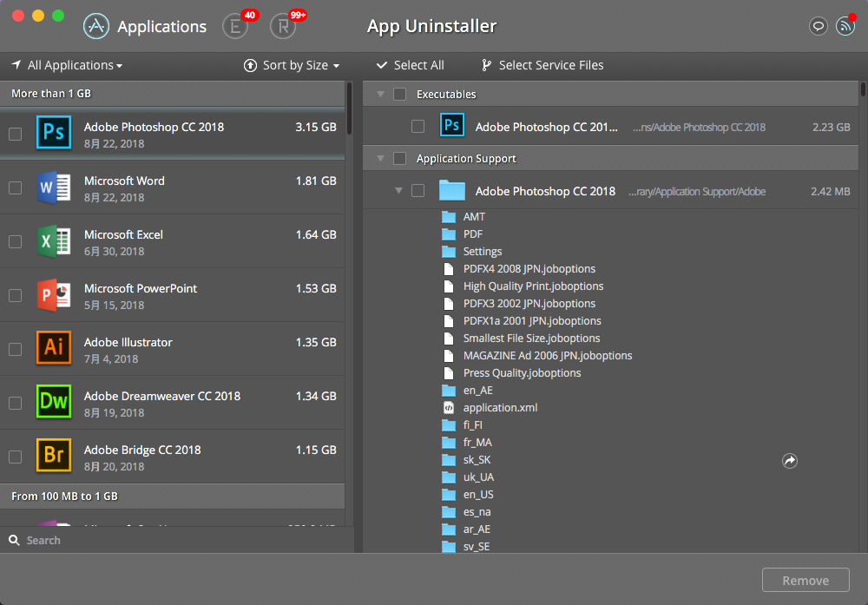Open the chat feedback icon
The width and height of the screenshot is (868, 605).
click(819, 26)
